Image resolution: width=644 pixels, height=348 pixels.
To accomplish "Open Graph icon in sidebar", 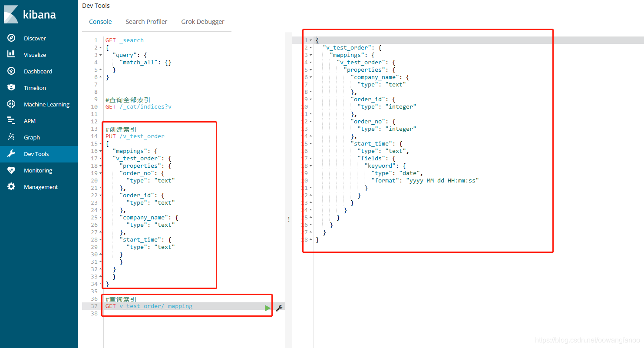I will tap(11, 137).
